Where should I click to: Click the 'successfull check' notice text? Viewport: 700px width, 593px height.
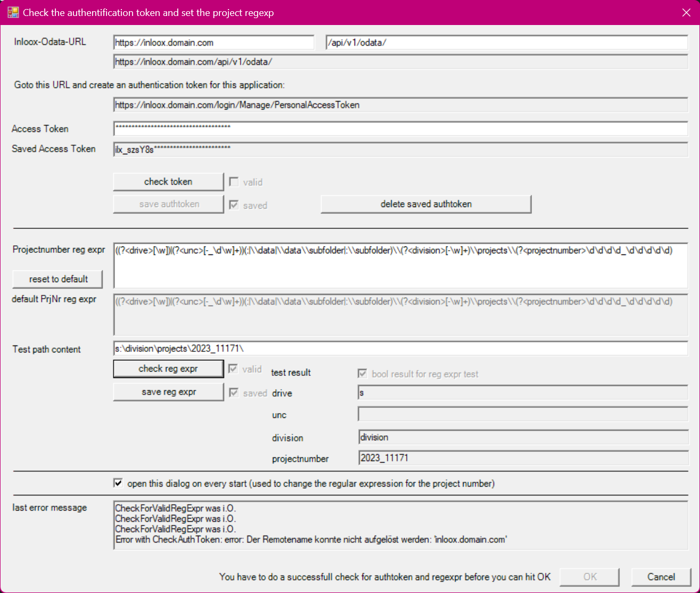pyautogui.click(x=385, y=577)
